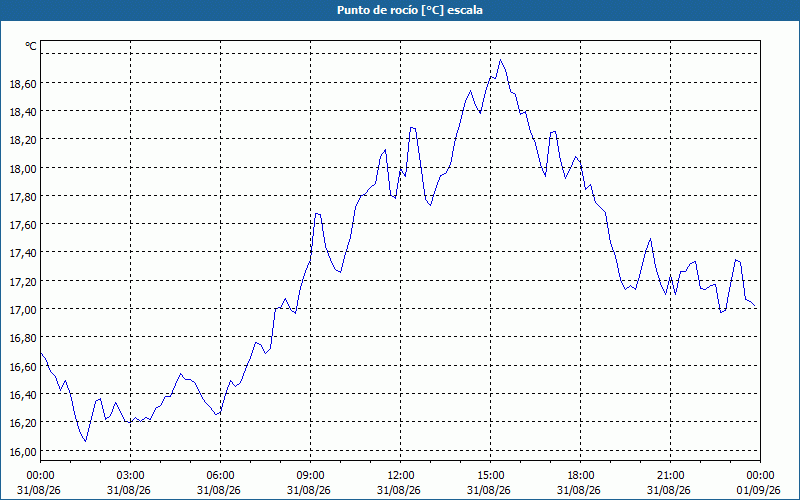The height and width of the screenshot is (500, 800).
Task: Select the 31/08/26 date under 12:00
Action: pos(399,490)
